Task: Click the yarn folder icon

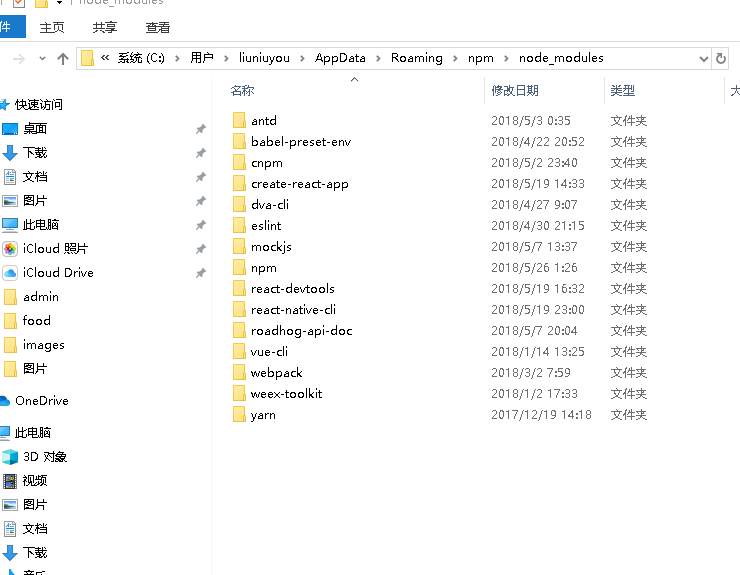Action: click(239, 414)
